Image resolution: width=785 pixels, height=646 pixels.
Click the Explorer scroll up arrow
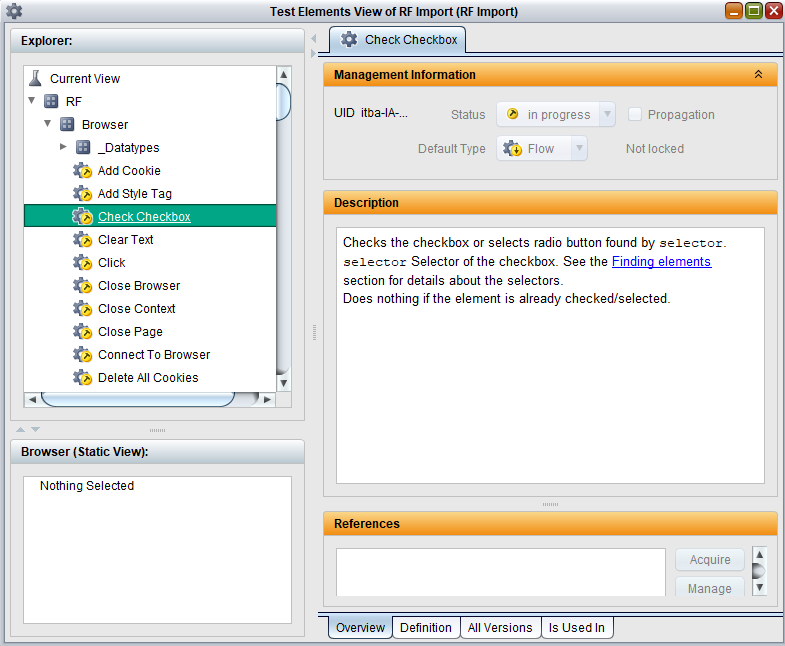[283, 74]
